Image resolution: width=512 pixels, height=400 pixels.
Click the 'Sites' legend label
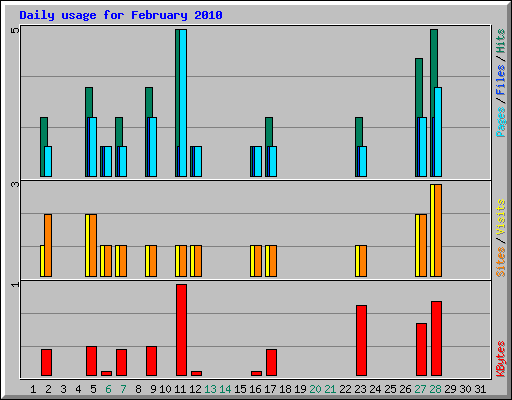pyautogui.click(x=500, y=262)
